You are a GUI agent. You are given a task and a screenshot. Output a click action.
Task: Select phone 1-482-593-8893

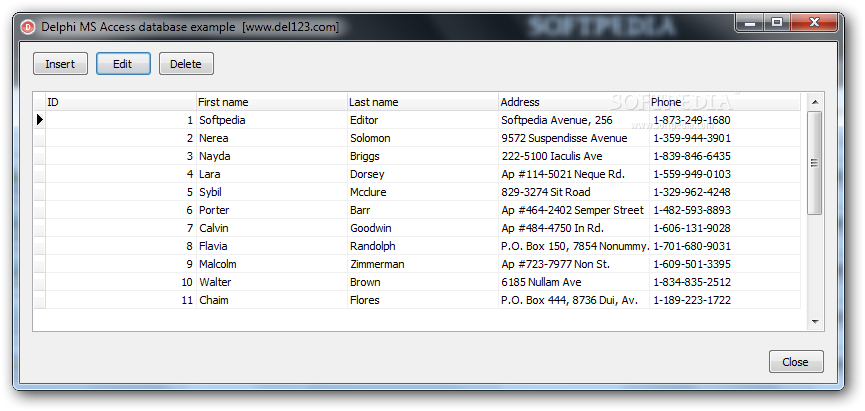[725, 210]
